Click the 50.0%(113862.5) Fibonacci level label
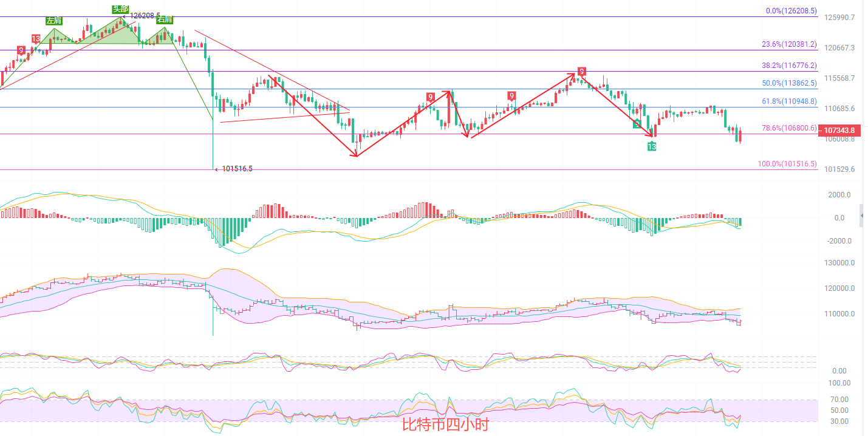Screen dimensions: 868x436 (789, 83)
